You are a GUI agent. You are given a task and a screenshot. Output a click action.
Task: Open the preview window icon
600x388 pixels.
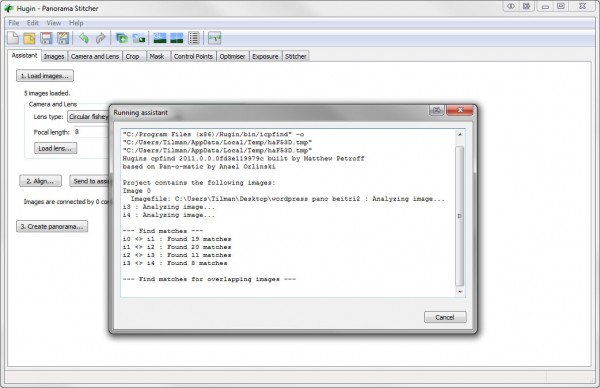point(176,38)
